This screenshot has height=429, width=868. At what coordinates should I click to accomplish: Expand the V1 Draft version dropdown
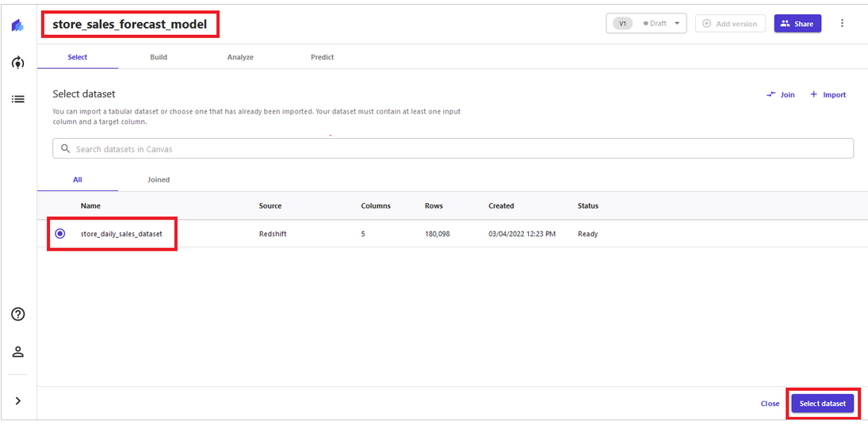click(x=646, y=24)
